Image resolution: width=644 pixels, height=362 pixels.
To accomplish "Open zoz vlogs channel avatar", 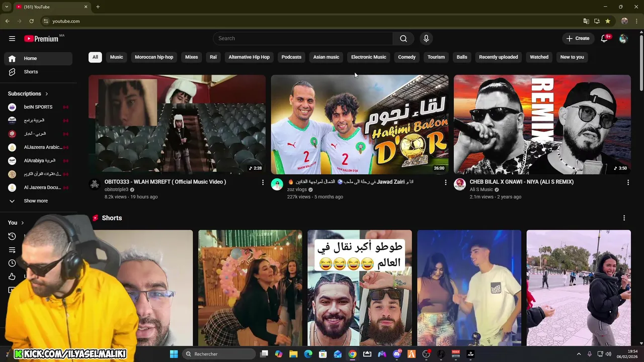I will (277, 185).
